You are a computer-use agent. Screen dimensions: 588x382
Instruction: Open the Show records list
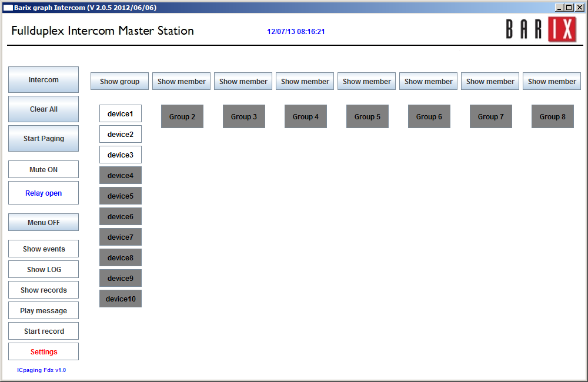tap(44, 290)
